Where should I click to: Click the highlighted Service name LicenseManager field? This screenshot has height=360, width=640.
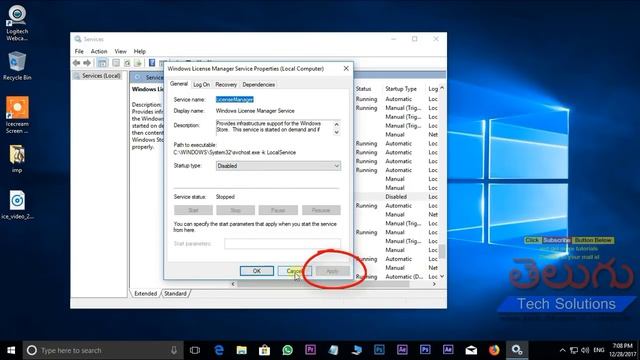235,100
